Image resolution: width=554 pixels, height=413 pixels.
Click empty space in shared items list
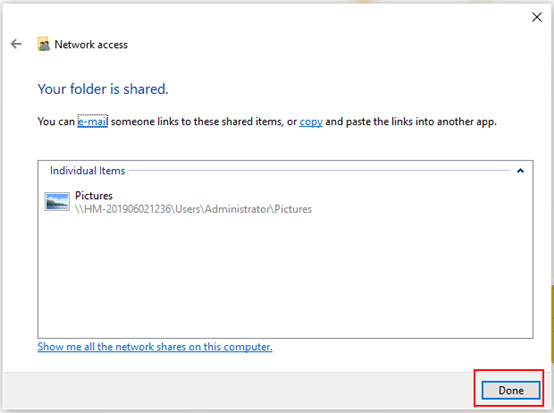point(285,276)
